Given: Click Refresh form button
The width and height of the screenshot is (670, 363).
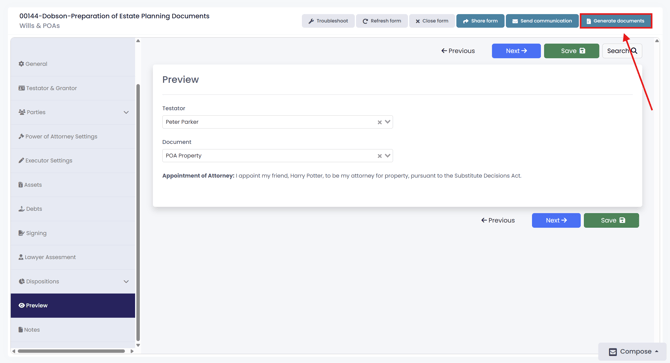Looking at the screenshot, I should click(382, 21).
